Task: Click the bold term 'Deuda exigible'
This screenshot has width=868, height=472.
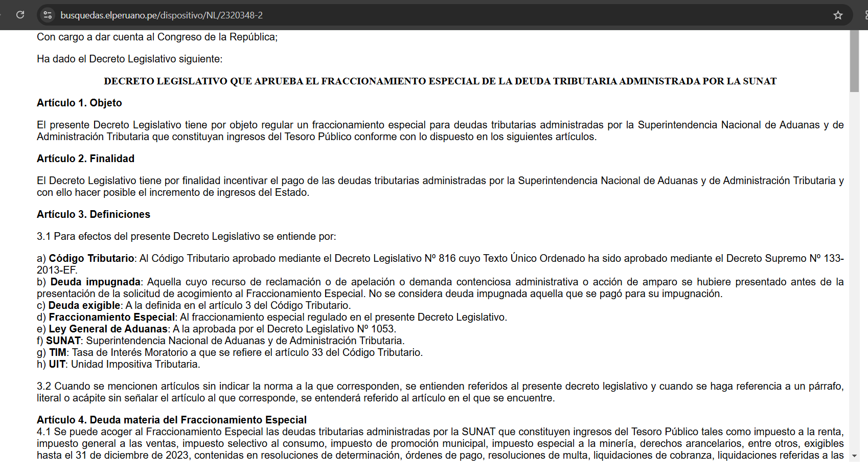Action: 84,305
